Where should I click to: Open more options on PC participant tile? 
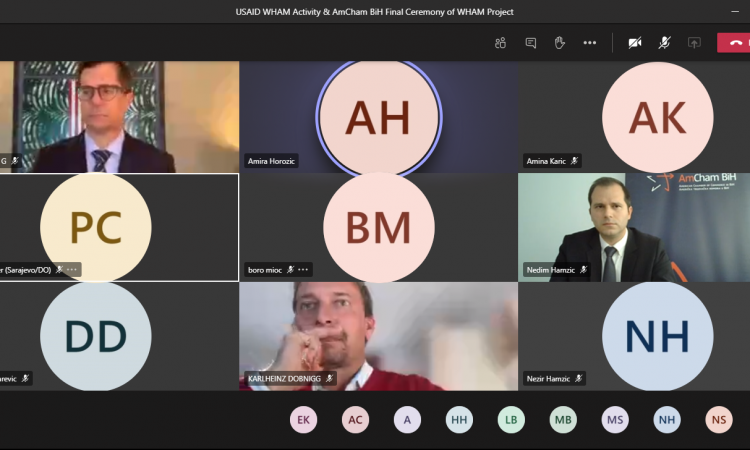(x=72, y=270)
